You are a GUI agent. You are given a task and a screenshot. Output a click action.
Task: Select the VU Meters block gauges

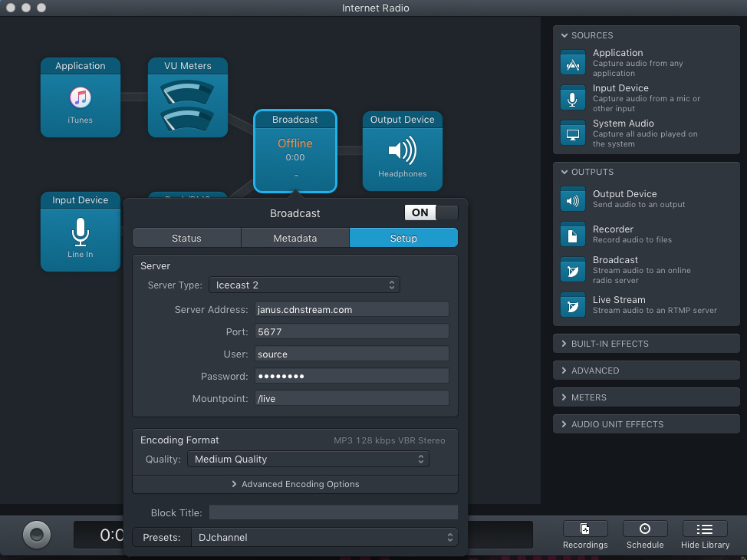pos(187,105)
